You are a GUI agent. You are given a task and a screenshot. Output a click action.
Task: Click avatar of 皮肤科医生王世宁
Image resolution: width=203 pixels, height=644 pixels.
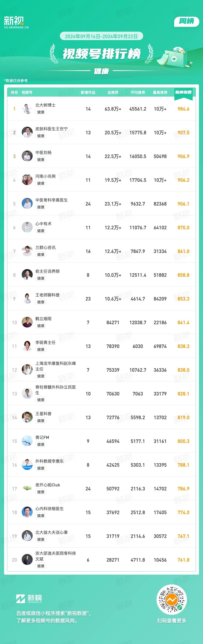point(27,132)
